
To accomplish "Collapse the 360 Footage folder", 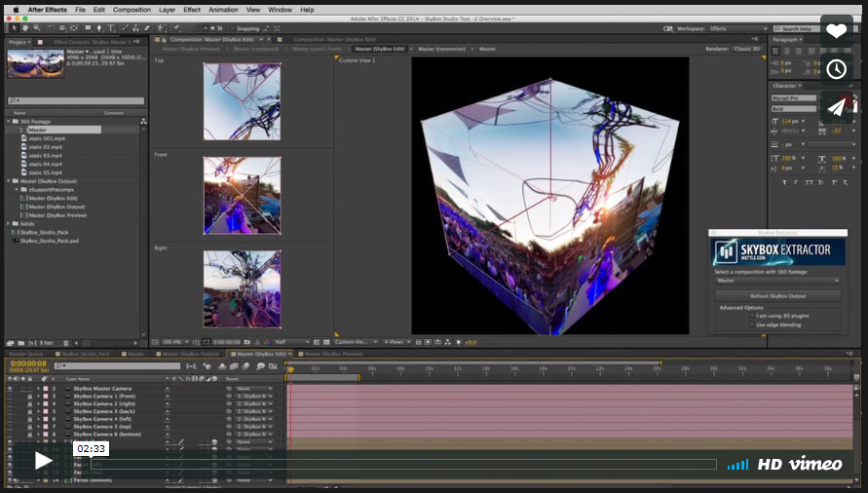I will tap(9, 122).
